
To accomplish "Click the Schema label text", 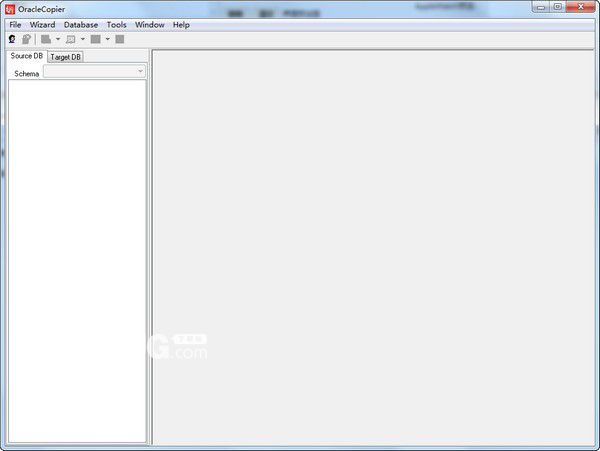I will pyautogui.click(x=26, y=74).
